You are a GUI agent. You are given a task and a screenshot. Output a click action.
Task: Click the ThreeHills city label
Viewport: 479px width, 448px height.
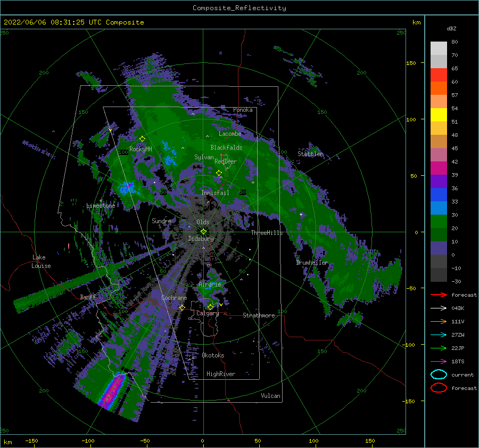(267, 233)
